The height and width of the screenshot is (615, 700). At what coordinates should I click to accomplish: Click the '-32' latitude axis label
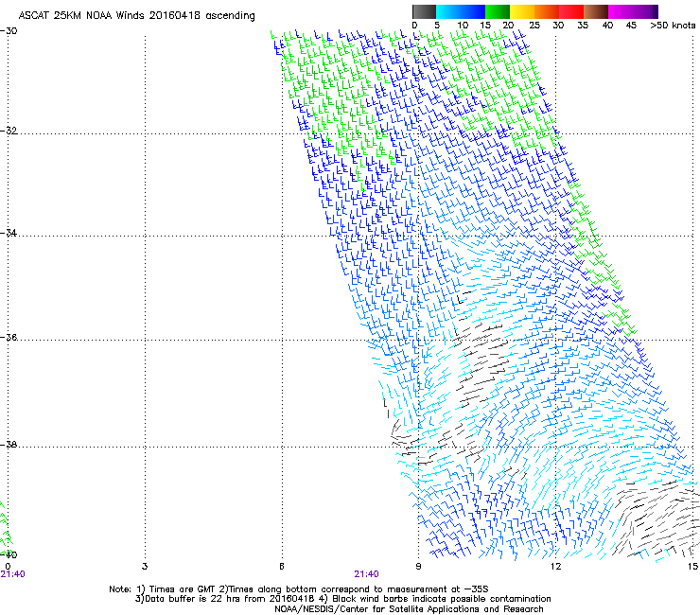[9, 131]
